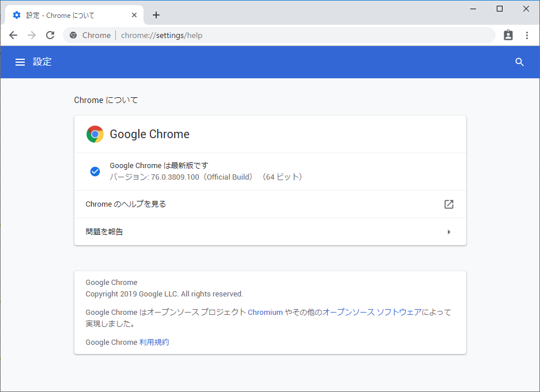Click the blue update status checkmark icon
Screen dimensions: 540x392
(x=95, y=171)
